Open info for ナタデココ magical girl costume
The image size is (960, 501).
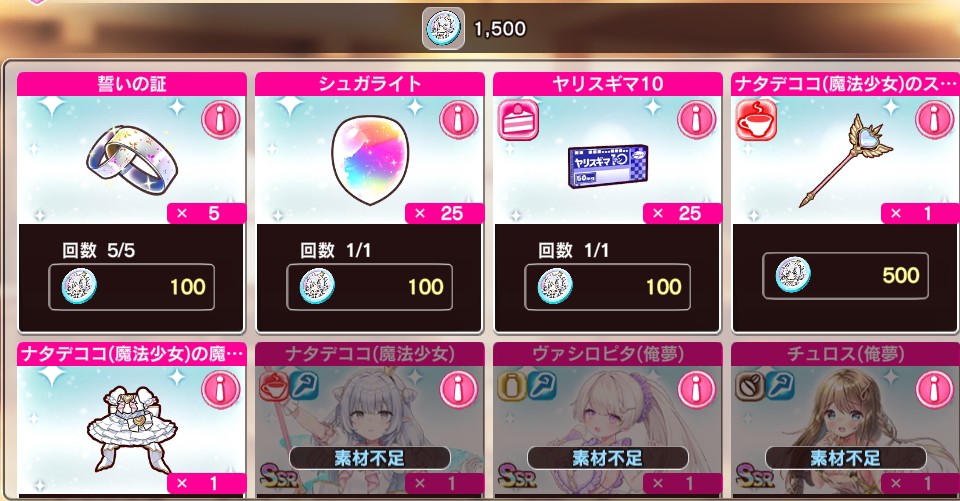(x=220, y=389)
